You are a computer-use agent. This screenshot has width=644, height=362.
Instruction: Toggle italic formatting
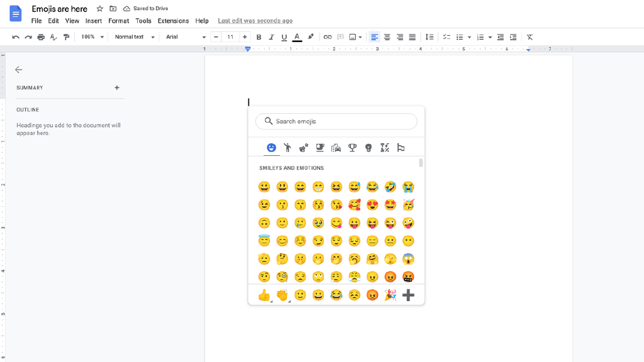point(271,37)
